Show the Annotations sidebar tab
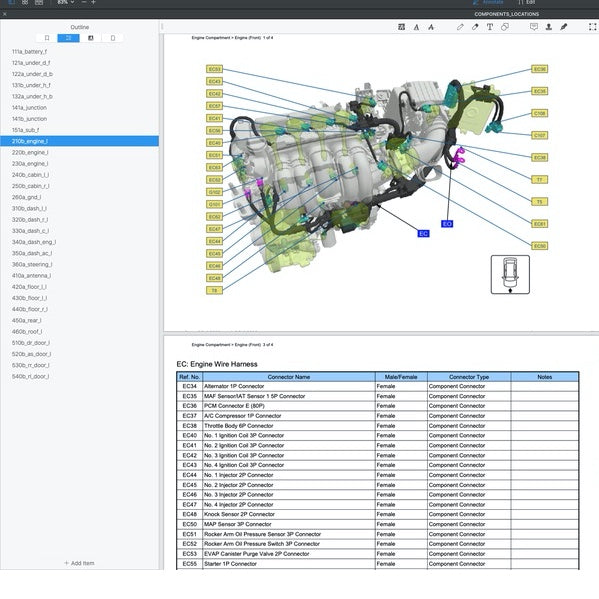The image size is (599, 599). click(x=91, y=38)
